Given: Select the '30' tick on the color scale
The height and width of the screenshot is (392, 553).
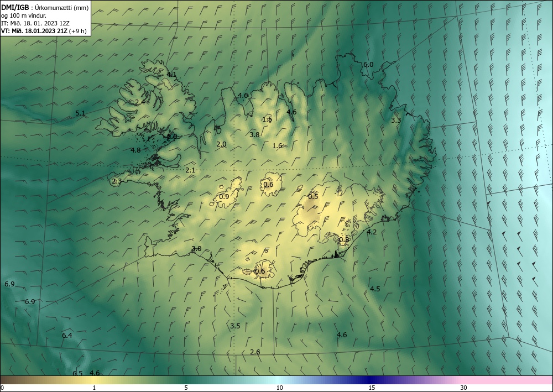Looking at the screenshot, I should pyautogui.click(x=464, y=388).
